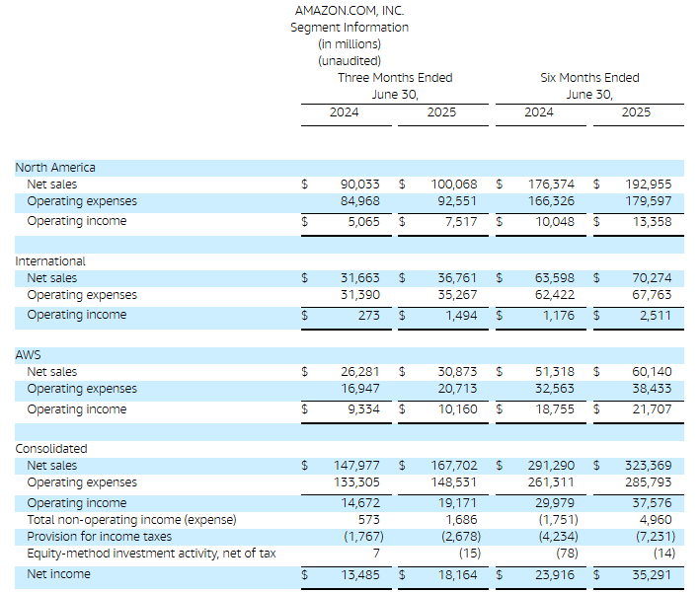Select International net sales value 31,663
700x593 pixels.
coord(359,278)
